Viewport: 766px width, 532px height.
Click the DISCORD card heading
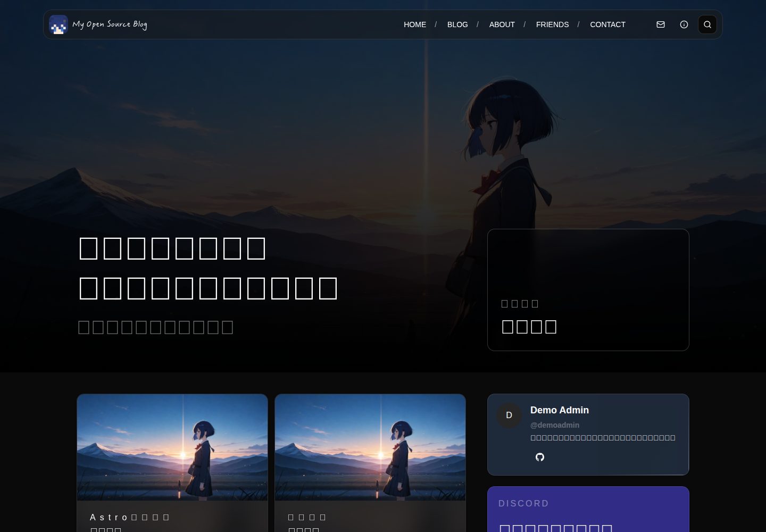pos(523,503)
